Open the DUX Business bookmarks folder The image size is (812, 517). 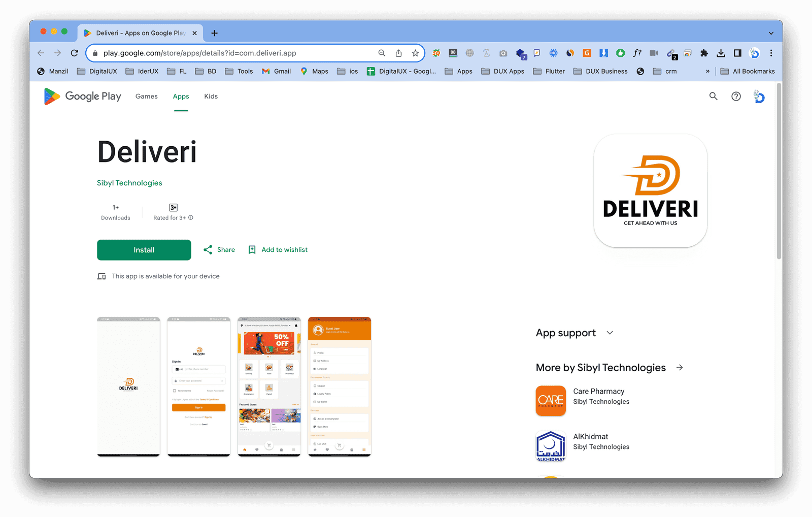coord(601,71)
